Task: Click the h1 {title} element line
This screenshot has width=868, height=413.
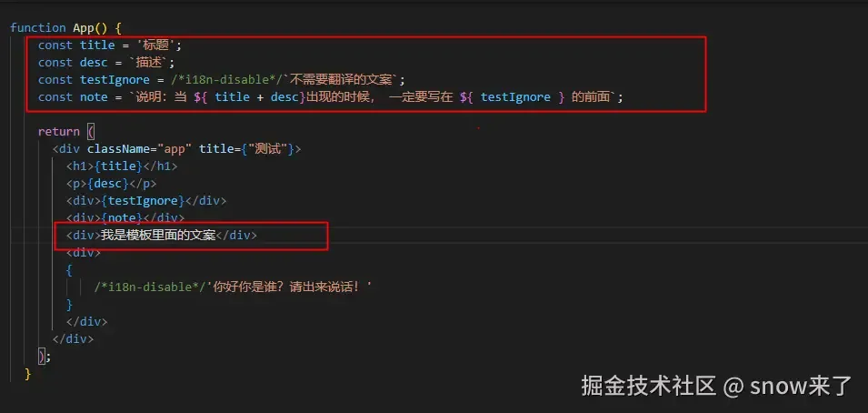Action: (122, 166)
